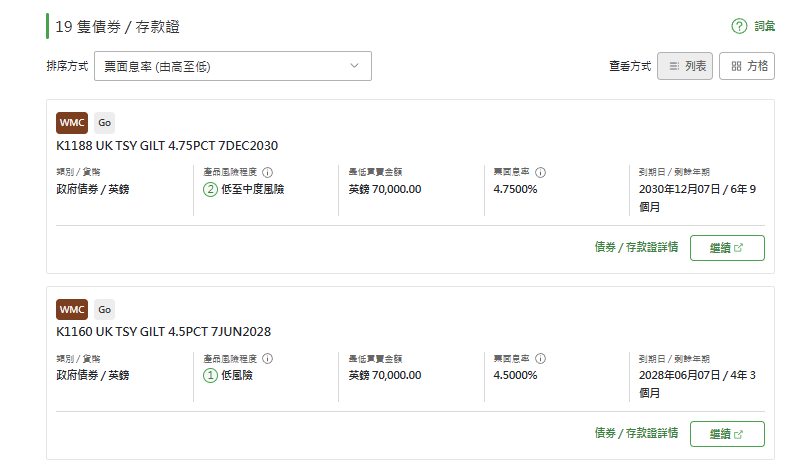Click the 詞彙 glossary link text
The height and width of the screenshot is (467, 796).
(x=764, y=26)
